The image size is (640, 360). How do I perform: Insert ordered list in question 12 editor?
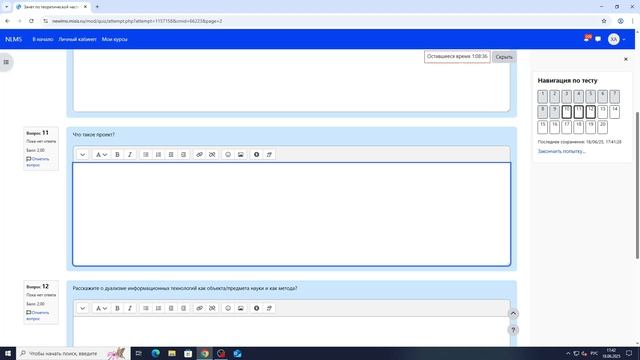pyautogui.click(x=158, y=308)
